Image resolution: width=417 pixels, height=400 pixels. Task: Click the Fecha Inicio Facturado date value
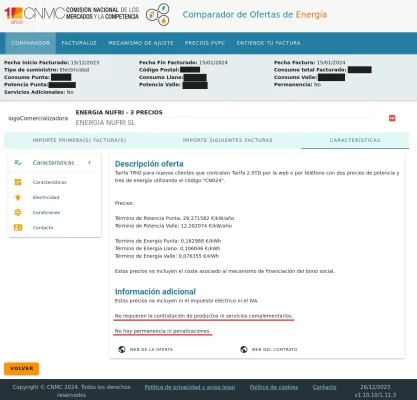(x=85, y=62)
